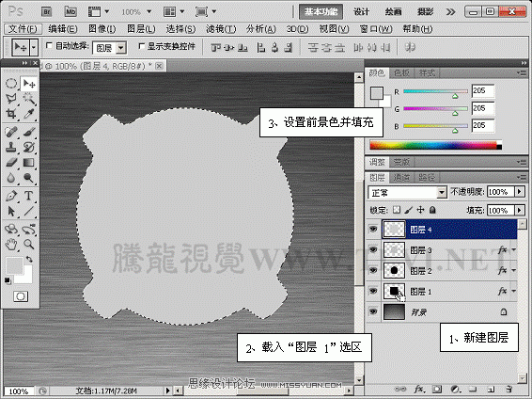Select the Clone Stamp tool
This screenshot has width=532, height=399.
[11, 147]
